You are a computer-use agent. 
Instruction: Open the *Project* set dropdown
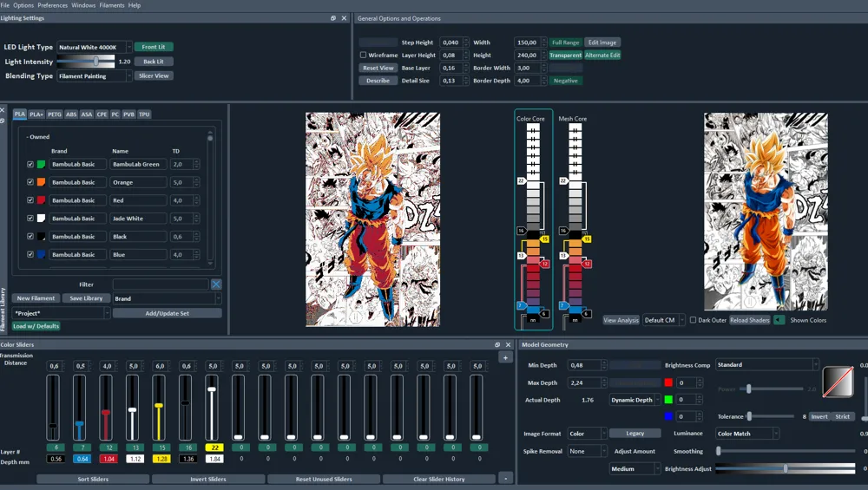[61, 313]
